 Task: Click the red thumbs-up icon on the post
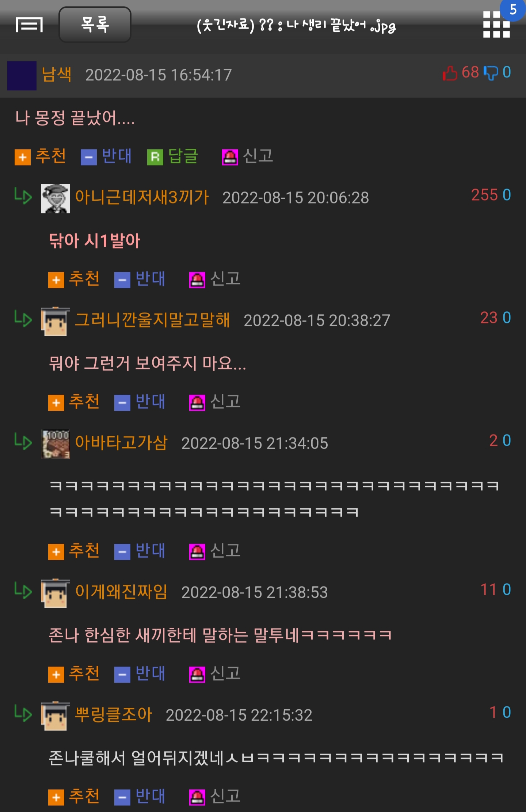tap(450, 73)
